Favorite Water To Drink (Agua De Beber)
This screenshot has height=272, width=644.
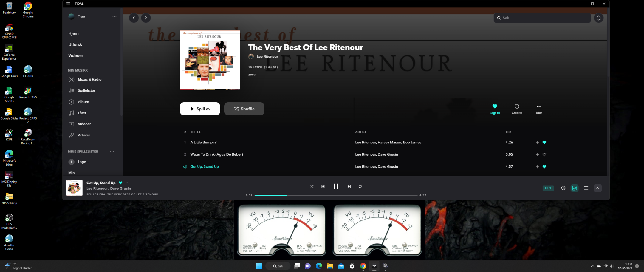pyautogui.click(x=544, y=154)
